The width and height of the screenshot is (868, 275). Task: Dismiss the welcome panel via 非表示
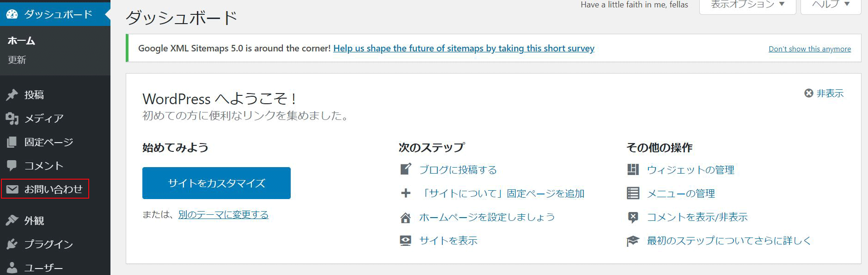[x=825, y=94]
